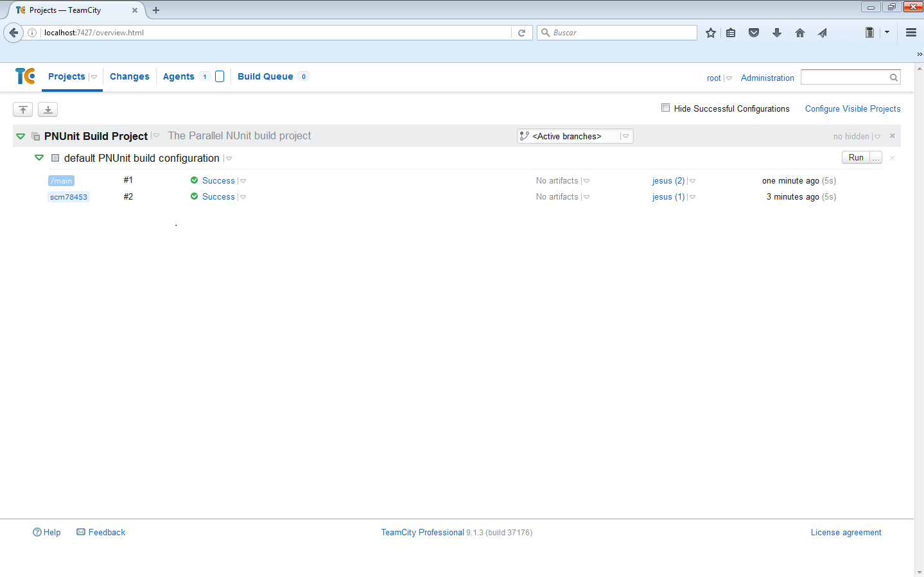Click the browser bookmark star icon

pyautogui.click(x=710, y=33)
